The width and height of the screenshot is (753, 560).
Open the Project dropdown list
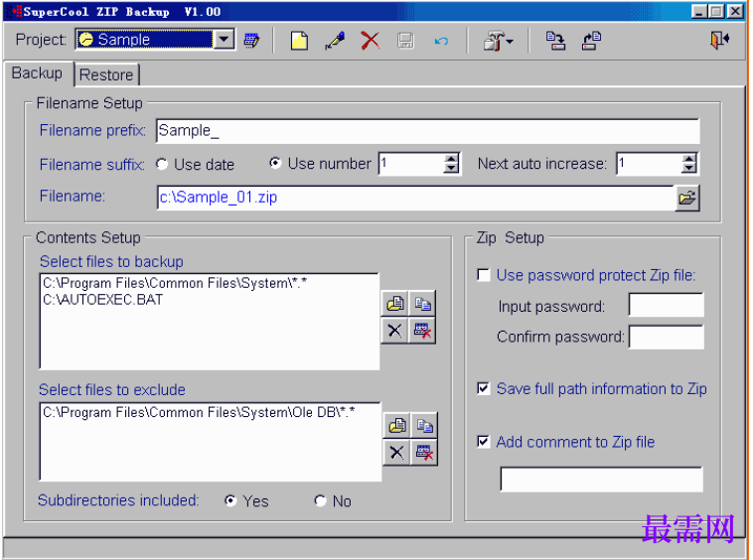point(224,40)
